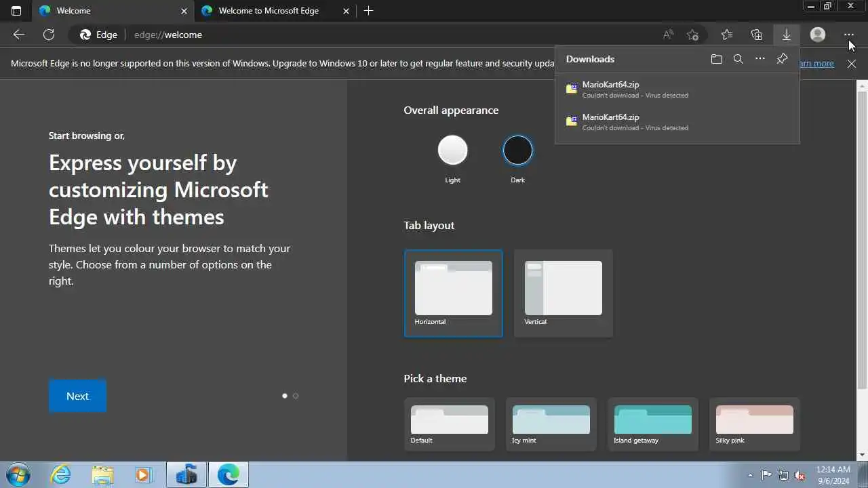The width and height of the screenshot is (868, 488).
Task: Open the profile avatar icon
Action: (818, 35)
